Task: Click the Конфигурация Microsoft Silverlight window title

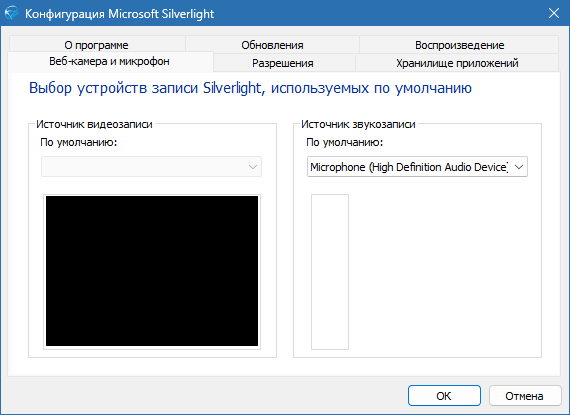Action: coord(120,14)
